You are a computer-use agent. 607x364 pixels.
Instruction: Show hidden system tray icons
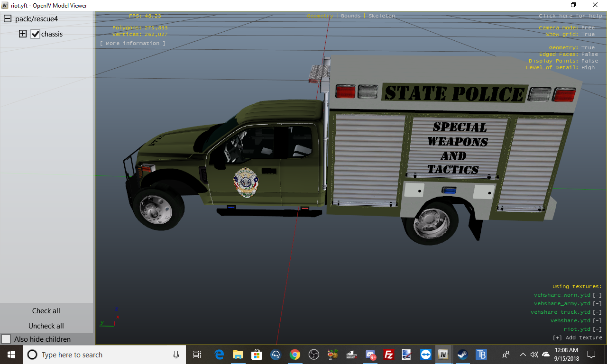coord(523,355)
